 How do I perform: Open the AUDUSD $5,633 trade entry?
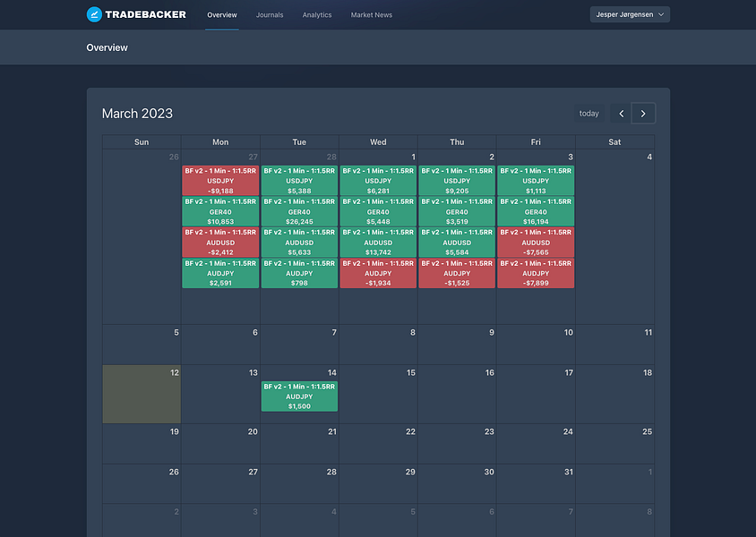(299, 243)
